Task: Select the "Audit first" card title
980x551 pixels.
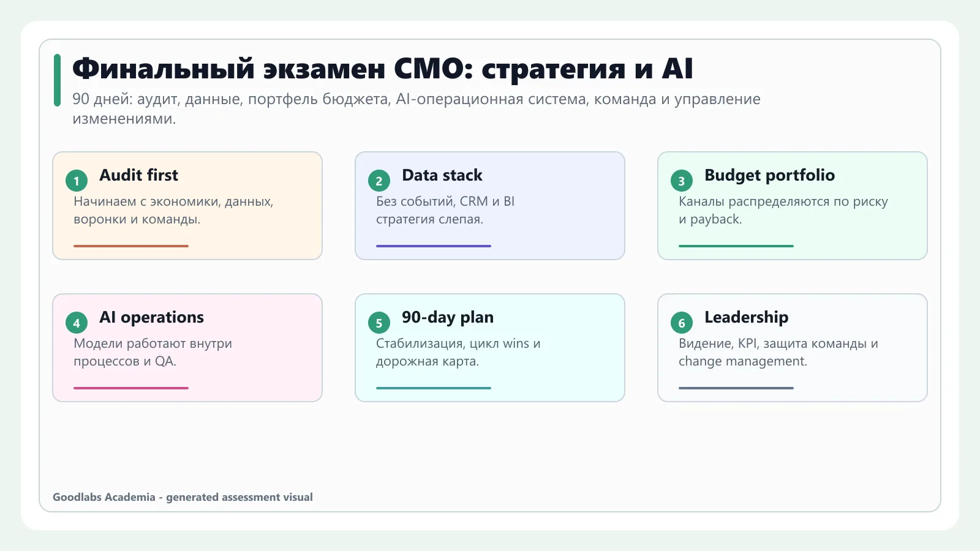Action: [138, 175]
